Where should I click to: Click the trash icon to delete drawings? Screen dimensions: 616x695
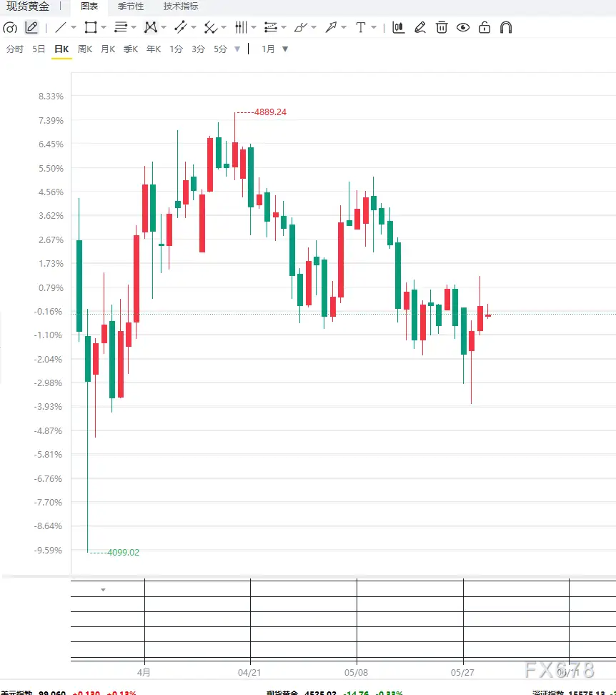click(x=442, y=27)
